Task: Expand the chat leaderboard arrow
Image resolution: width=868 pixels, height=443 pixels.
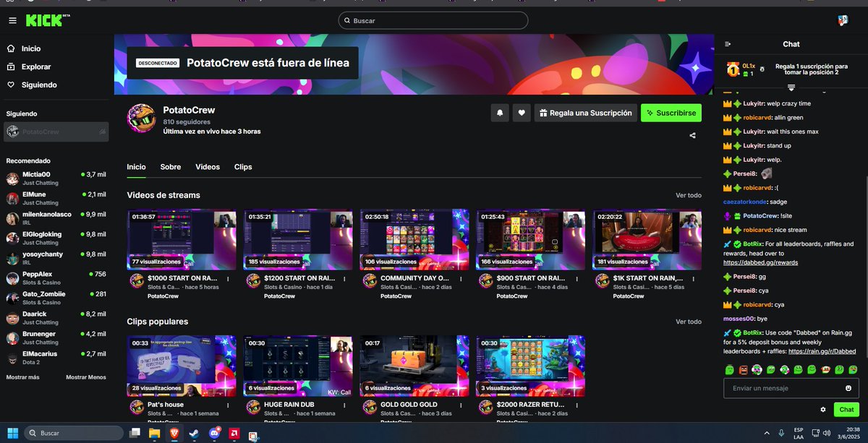Action: pos(791,87)
